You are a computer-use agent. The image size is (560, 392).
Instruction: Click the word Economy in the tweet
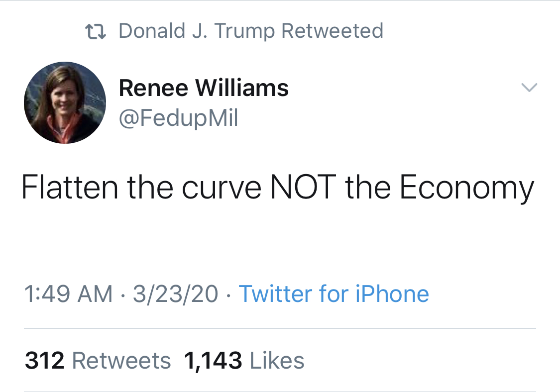[466, 189]
